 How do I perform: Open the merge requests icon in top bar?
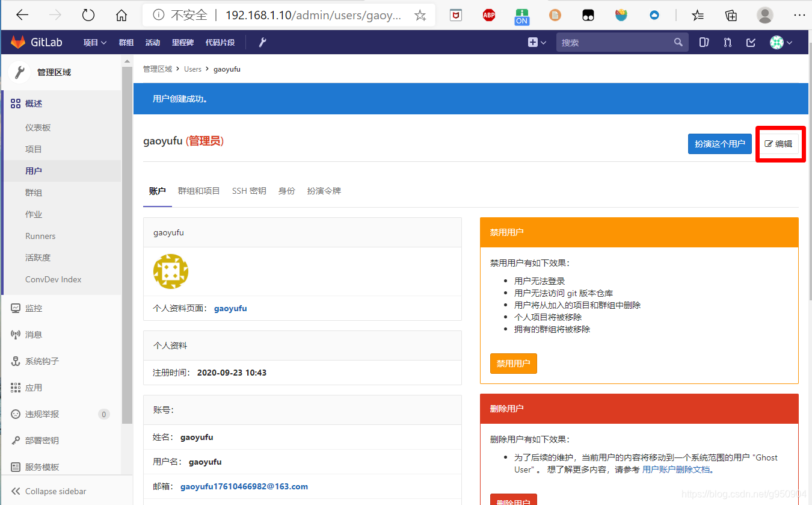[x=727, y=42]
